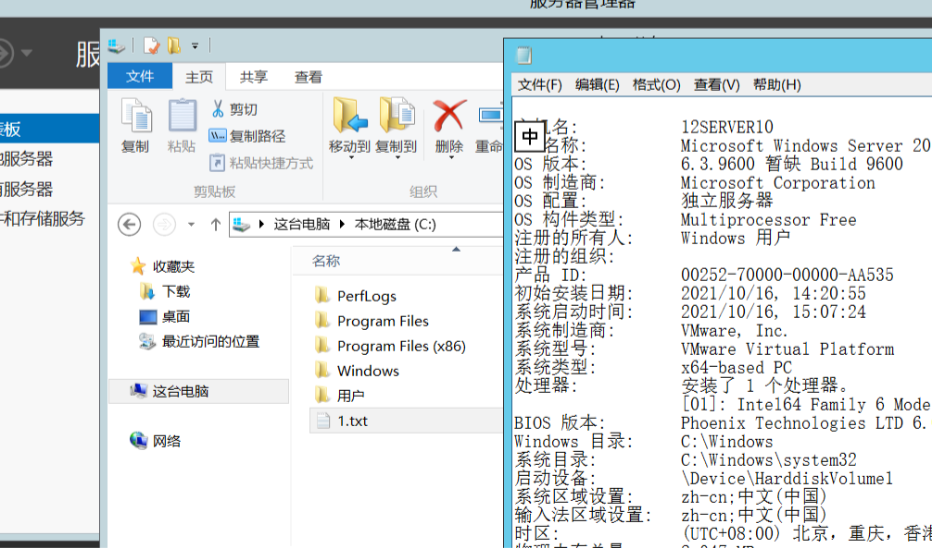
Task: Click the quick access New folder icon
Action: (x=174, y=45)
